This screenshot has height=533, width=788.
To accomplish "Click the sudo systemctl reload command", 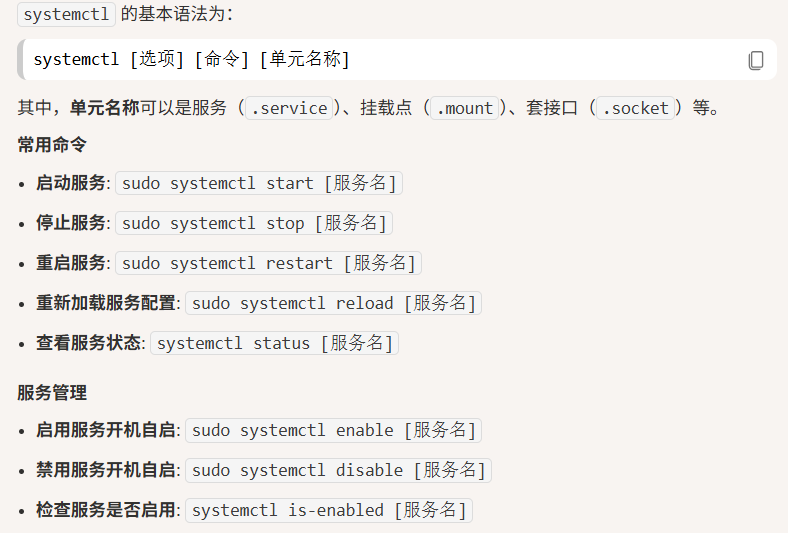I will point(333,303).
